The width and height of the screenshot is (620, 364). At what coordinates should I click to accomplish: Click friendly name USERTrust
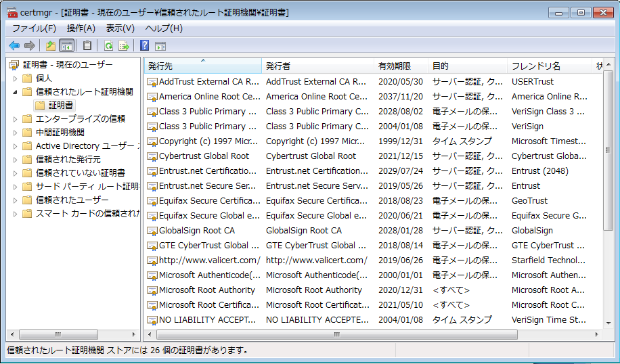coord(533,82)
